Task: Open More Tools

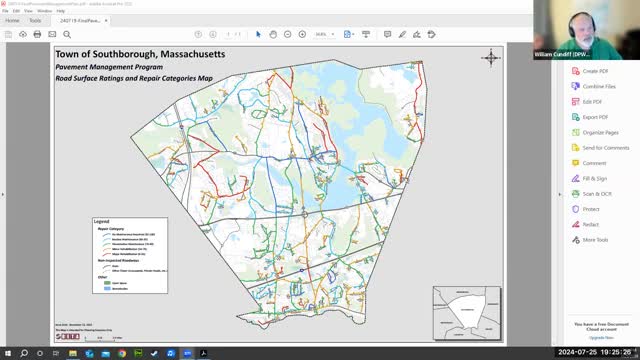Action: coord(590,240)
